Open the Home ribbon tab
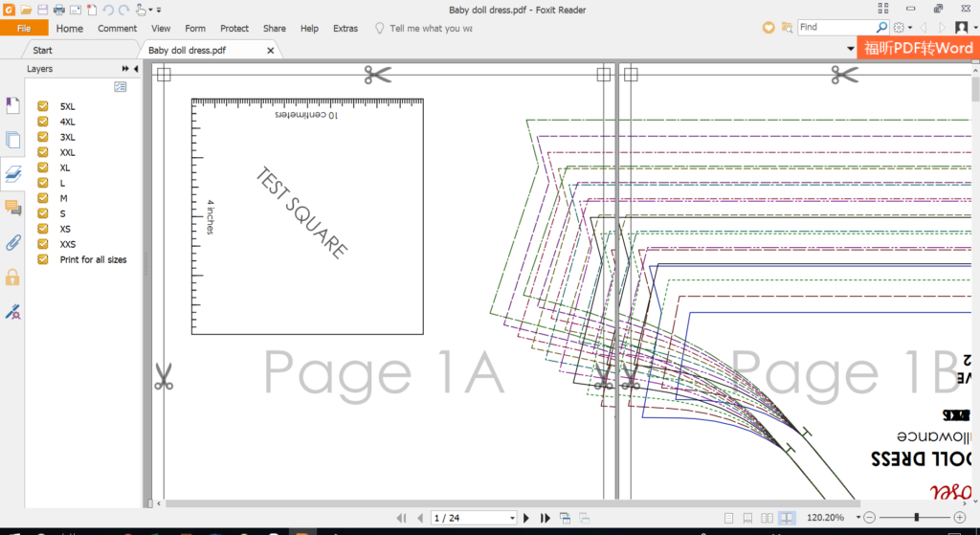This screenshot has height=535, width=980. coord(69,28)
